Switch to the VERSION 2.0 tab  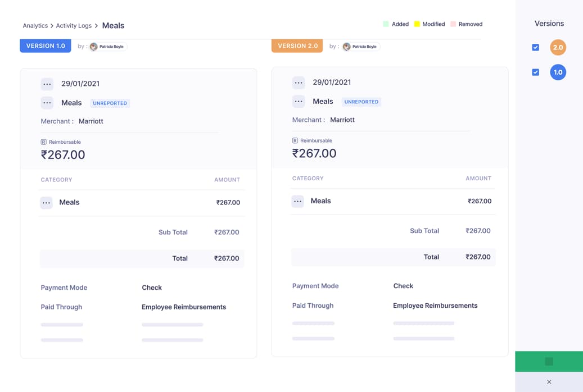pyautogui.click(x=297, y=45)
